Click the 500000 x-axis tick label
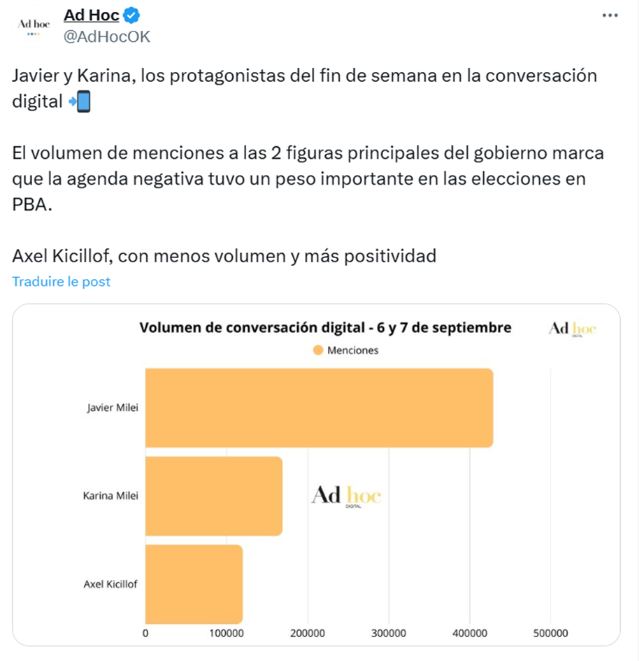Image resolution: width=644 pixels, height=661 pixels. click(x=550, y=633)
